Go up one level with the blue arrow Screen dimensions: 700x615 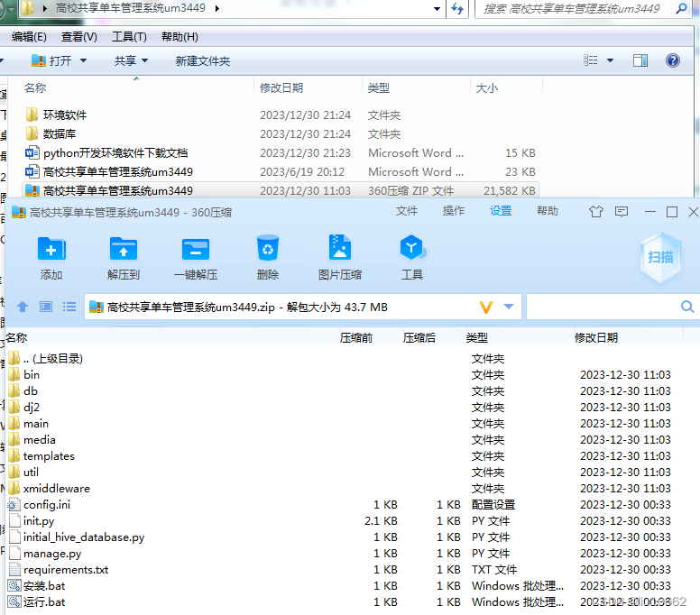pos(23,307)
